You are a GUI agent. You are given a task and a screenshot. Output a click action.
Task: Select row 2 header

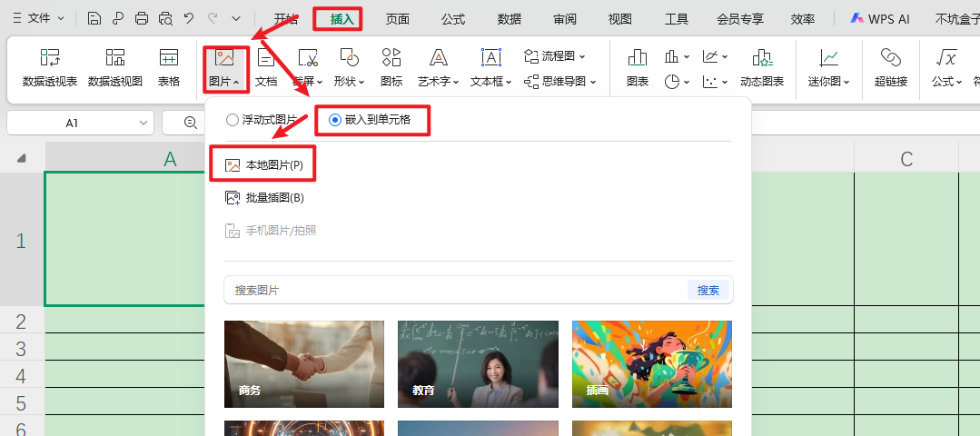click(x=22, y=321)
